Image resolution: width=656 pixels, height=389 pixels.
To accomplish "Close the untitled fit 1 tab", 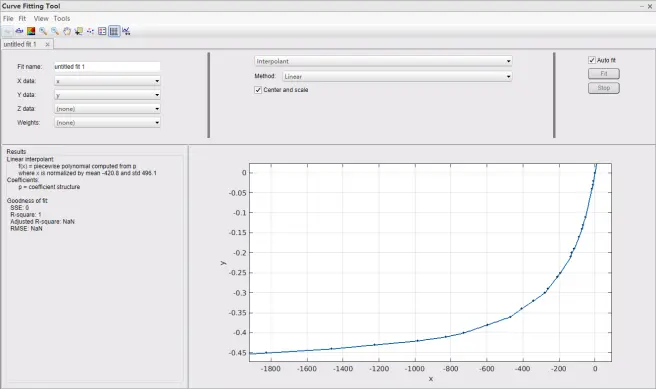I will coord(47,44).
